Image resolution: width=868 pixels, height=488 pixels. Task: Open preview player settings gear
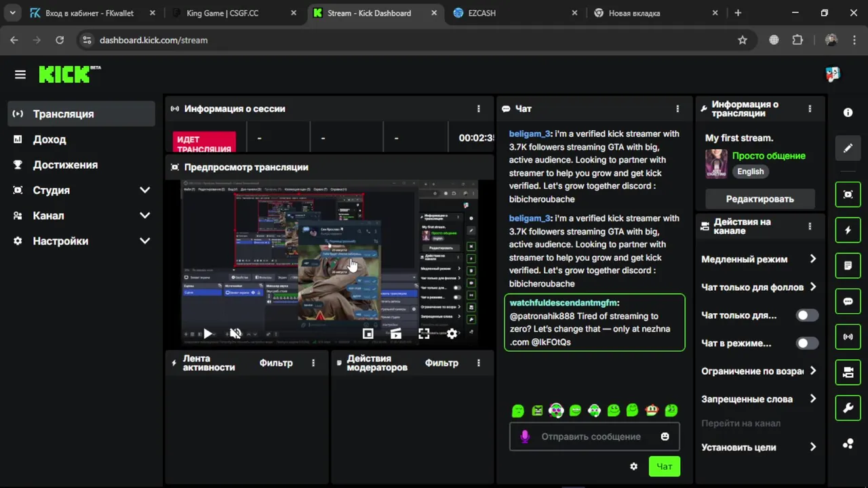452,333
